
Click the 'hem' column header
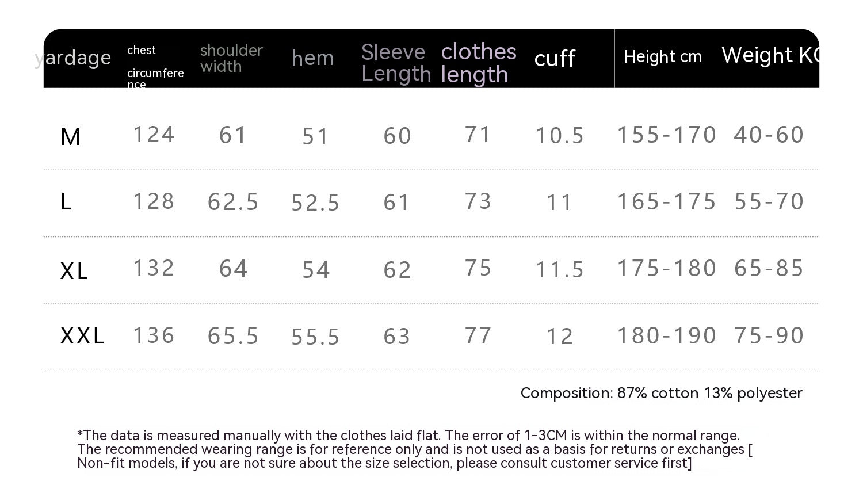click(x=312, y=58)
